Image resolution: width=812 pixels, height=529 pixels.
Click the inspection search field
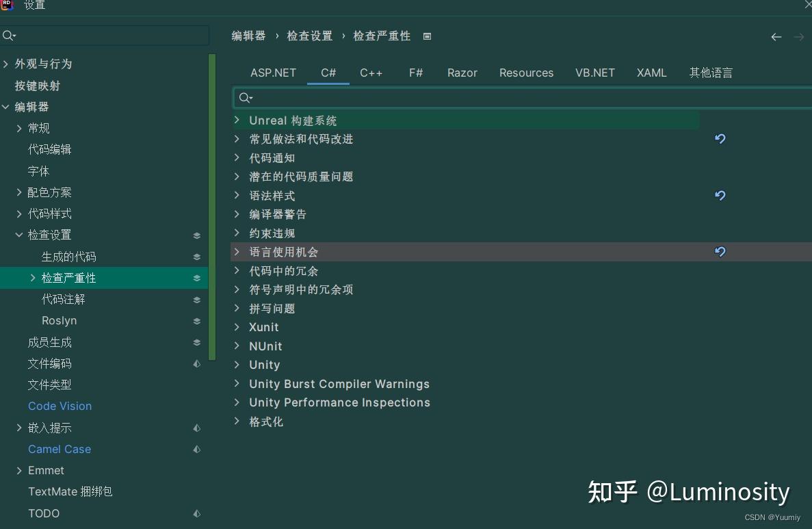click(479, 97)
